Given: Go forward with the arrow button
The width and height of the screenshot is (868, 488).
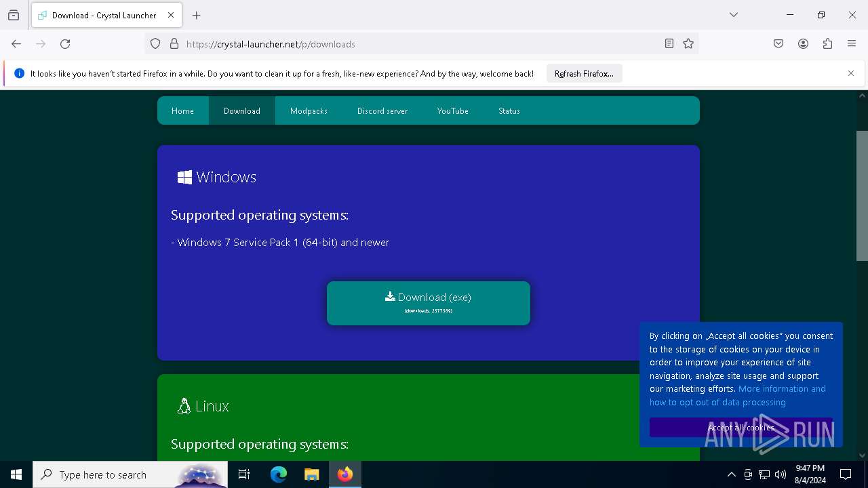Looking at the screenshot, I should 41,44.
